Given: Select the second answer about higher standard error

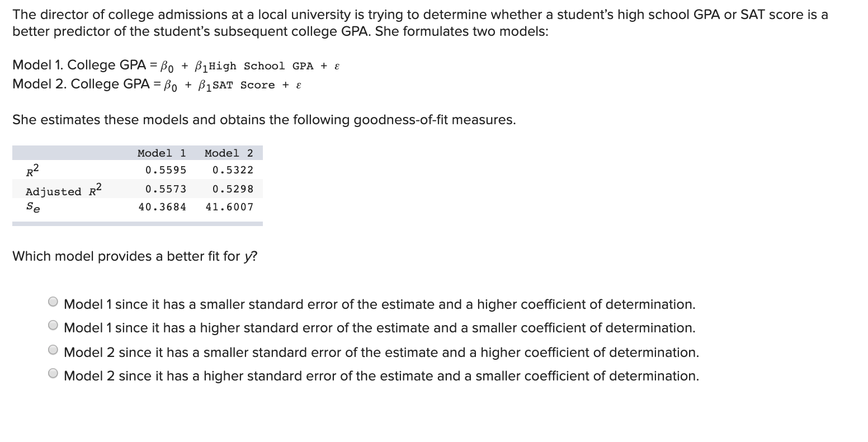Looking at the screenshot, I should click(x=53, y=325).
